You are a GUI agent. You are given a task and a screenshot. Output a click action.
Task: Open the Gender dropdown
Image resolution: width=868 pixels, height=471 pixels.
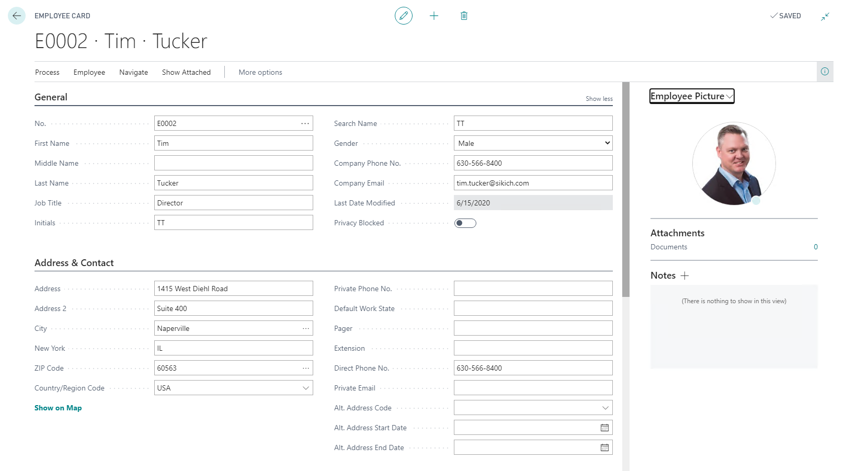coord(533,143)
